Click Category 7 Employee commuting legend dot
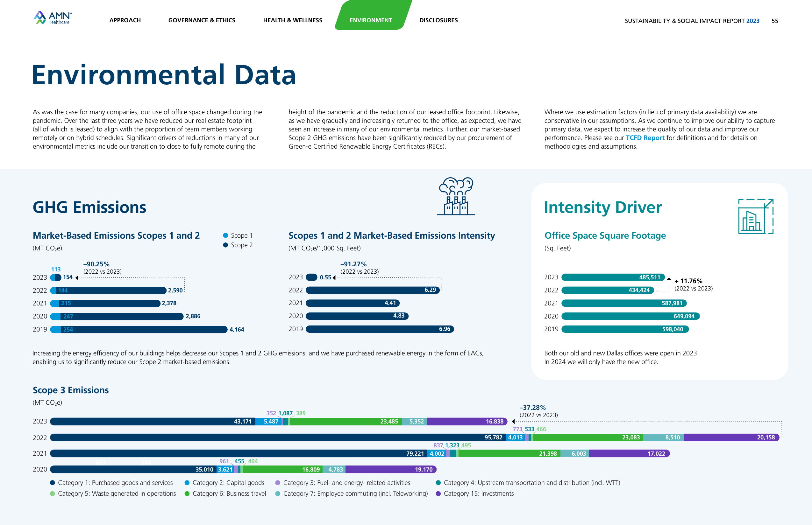This screenshot has width=812, height=525. 278,493
